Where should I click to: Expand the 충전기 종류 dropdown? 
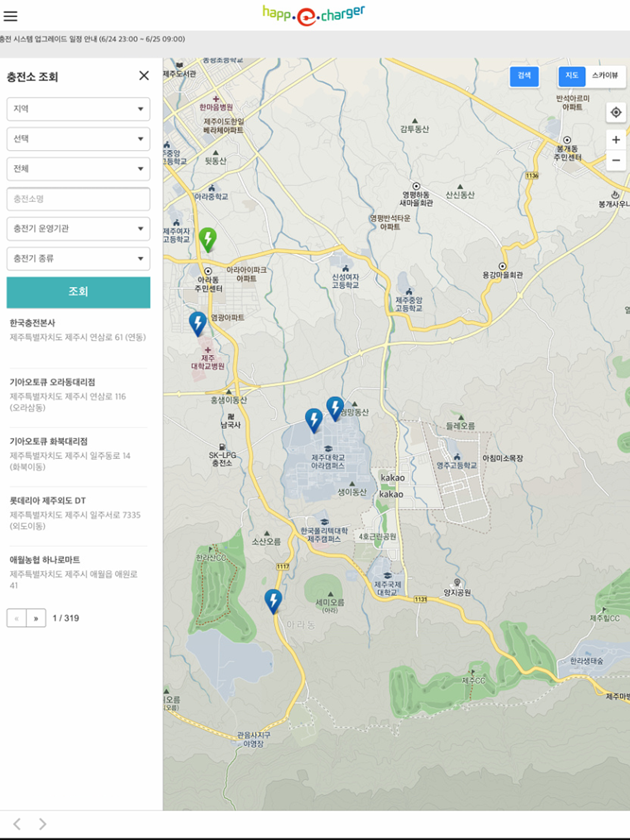pyautogui.click(x=78, y=259)
